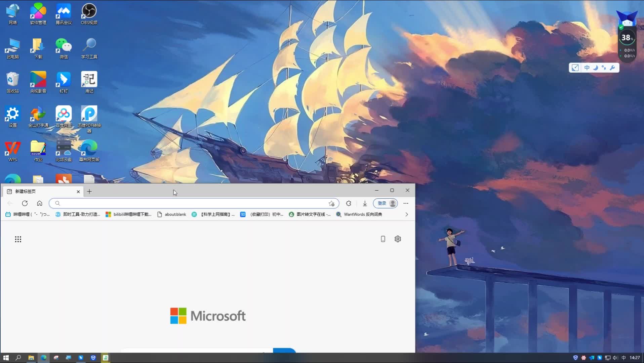Open the 即时工具 bookmark
The image size is (644, 363).
point(78,214)
